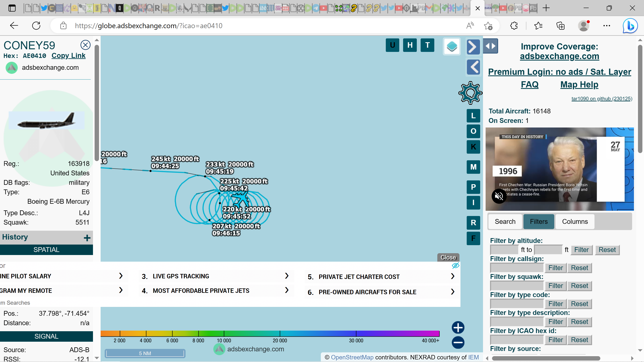Click the H map toggle button

[410, 45]
